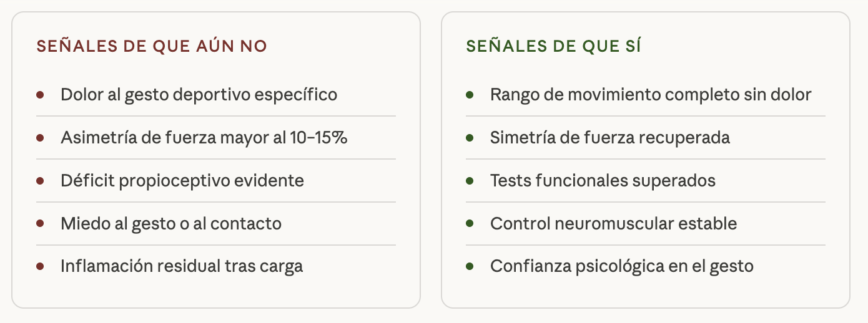Select 'Simetría de fuerza recuperada' item
Image resolution: width=868 pixels, height=323 pixels.
(x=609, y=138)
